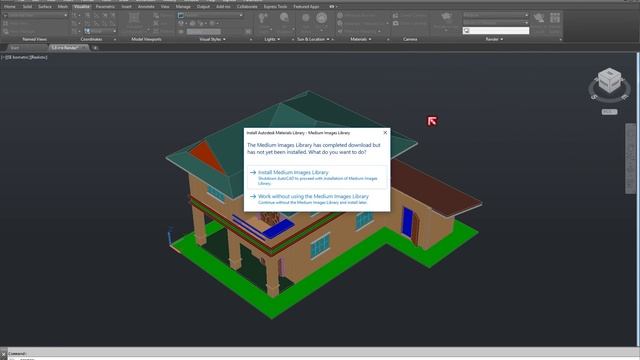Viewport: 640px width, 360px height.
Task: Open the Featured Apps ribbon tab
Action: tap(307, 7)
